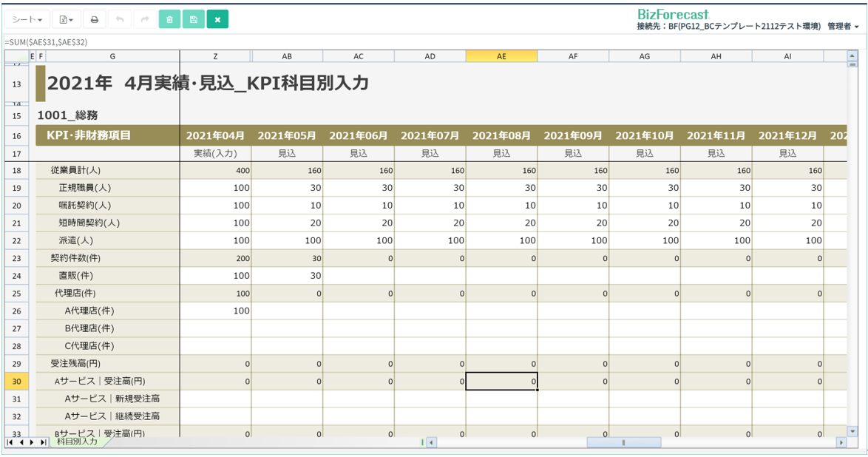Screen dimensions: 868x457
Task: Click the green X close icon
Action: tap(217, 20)
